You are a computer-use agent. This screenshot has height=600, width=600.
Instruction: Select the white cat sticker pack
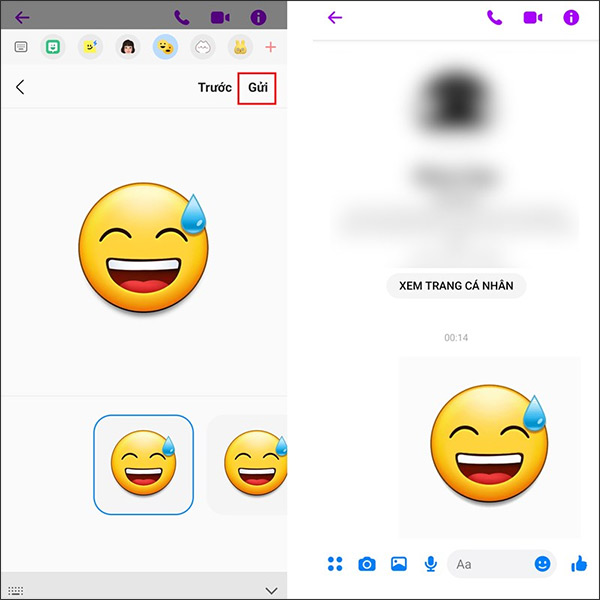click(203, 47)
